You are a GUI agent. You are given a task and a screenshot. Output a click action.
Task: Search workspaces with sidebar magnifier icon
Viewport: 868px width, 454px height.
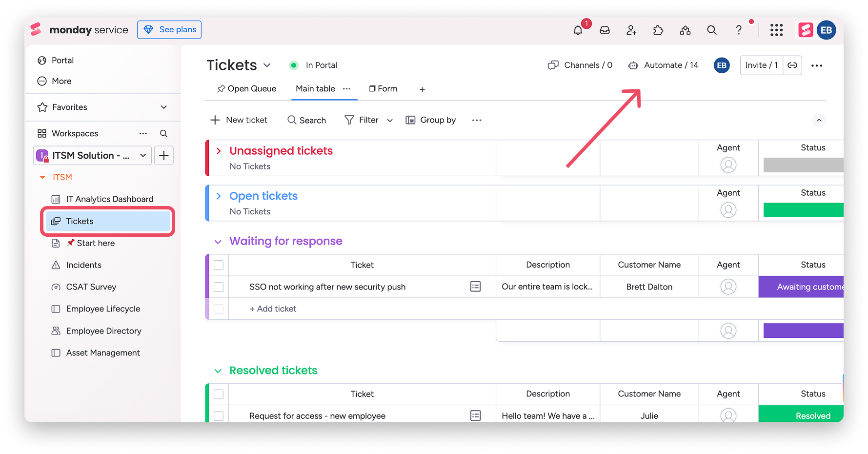pos(164,133)
